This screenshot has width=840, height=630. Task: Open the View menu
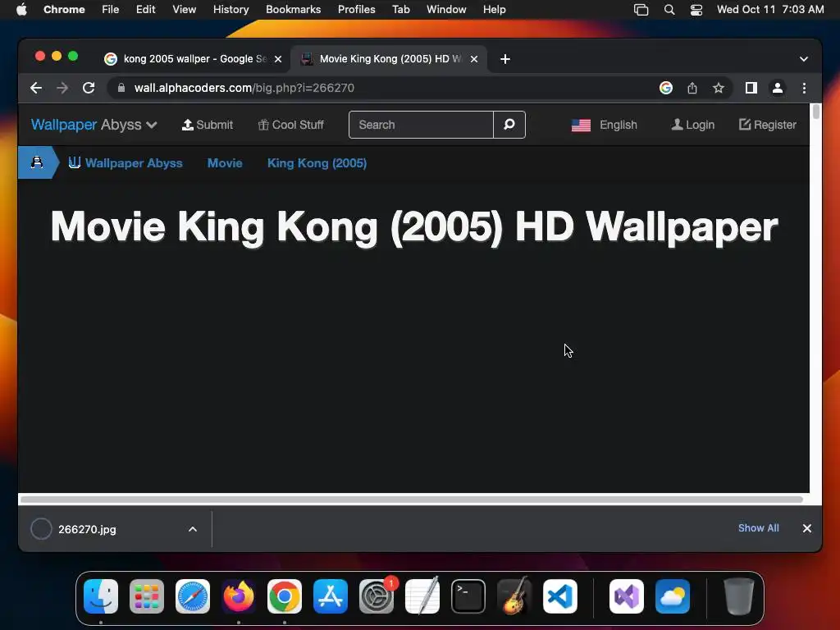click(x=184, y=10)
